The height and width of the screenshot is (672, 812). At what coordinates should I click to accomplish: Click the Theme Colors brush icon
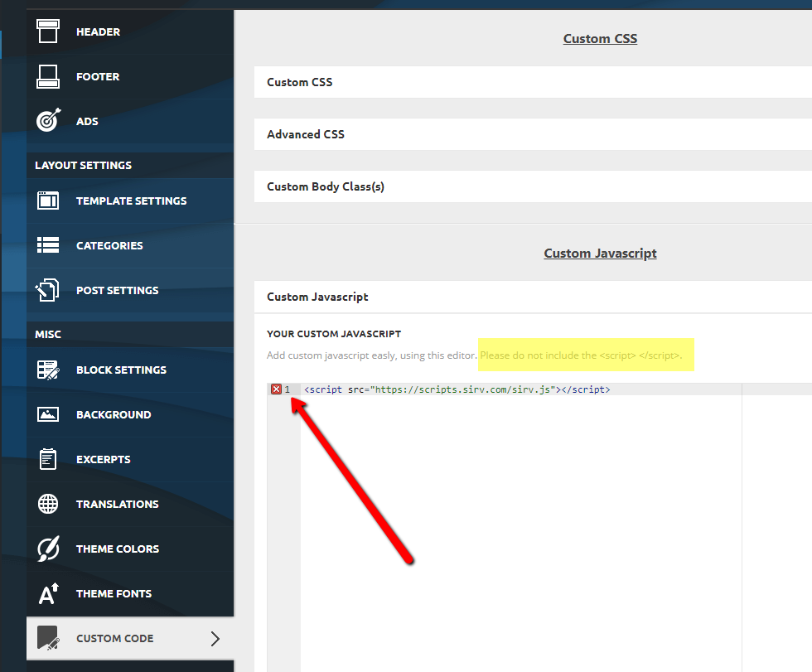(x=48, y=549)
